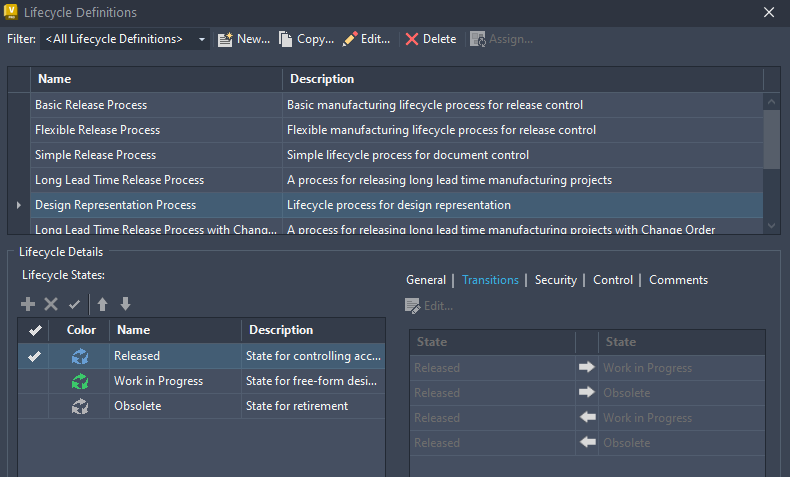Toggle default check cell for Obsolete state

pyautogui.click(x=35, y=406)
